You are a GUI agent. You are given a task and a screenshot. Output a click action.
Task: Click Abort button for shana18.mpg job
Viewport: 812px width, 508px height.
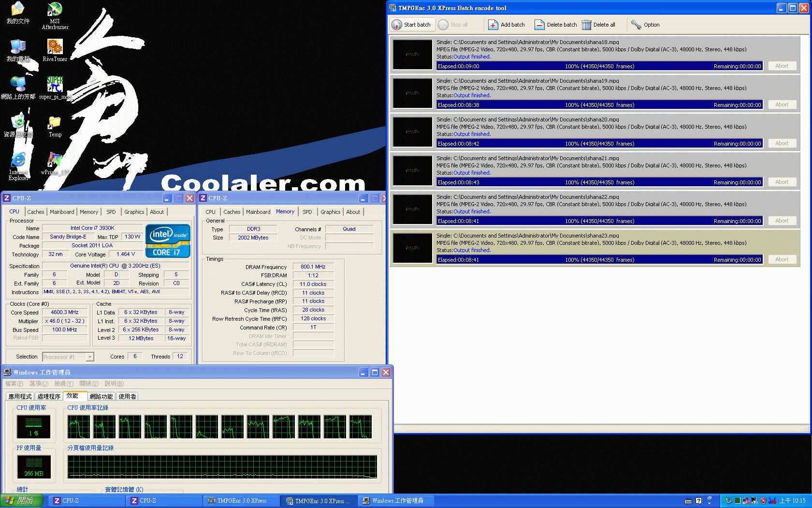coord(782,66)
